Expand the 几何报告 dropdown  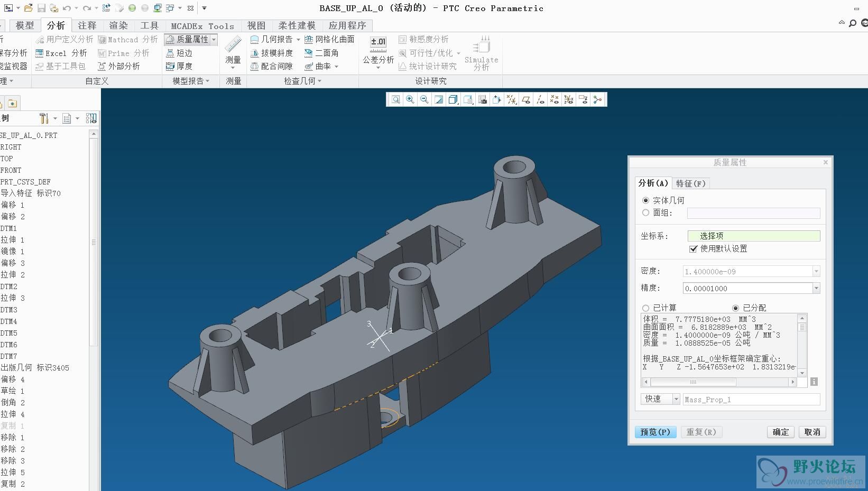tap(298, 40)
